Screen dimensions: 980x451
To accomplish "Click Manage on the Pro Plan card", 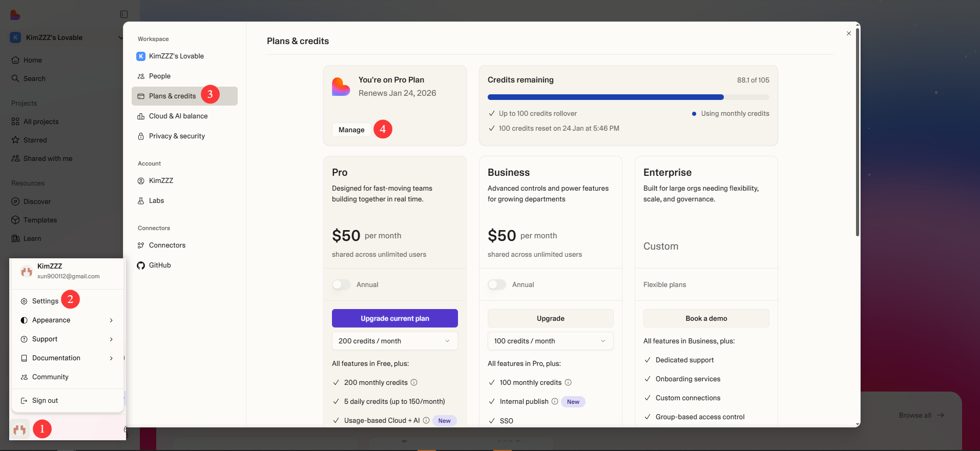I will click(x=351, y=130).
